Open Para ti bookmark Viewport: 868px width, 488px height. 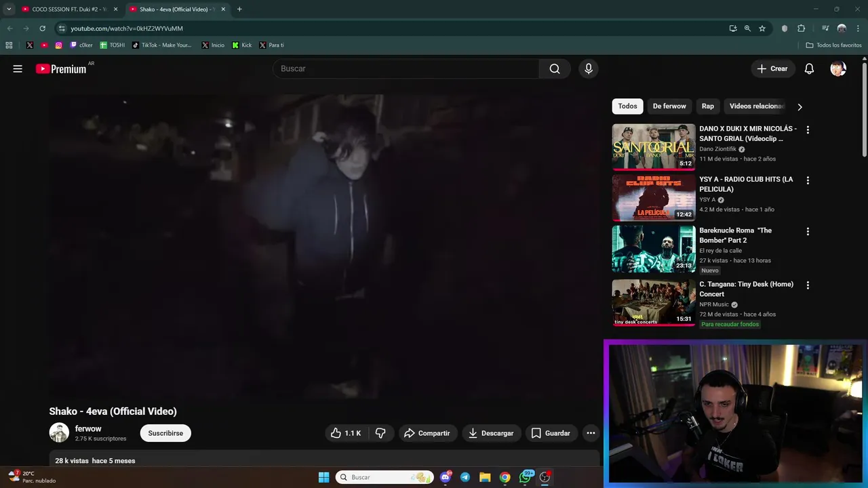click(271, 45)
